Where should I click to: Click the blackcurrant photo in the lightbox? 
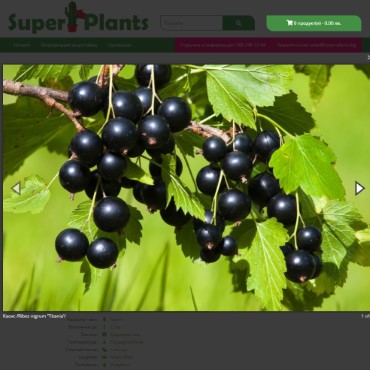tap(186, 188)
